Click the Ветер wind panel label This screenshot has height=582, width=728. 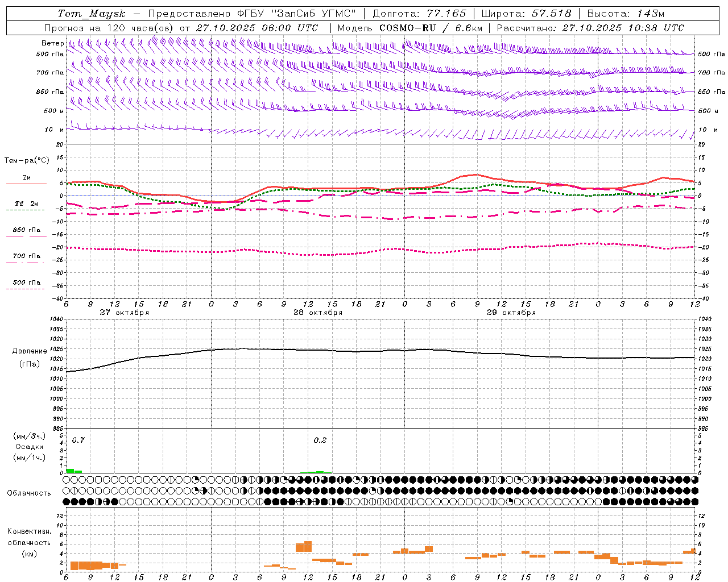point(52,43)
